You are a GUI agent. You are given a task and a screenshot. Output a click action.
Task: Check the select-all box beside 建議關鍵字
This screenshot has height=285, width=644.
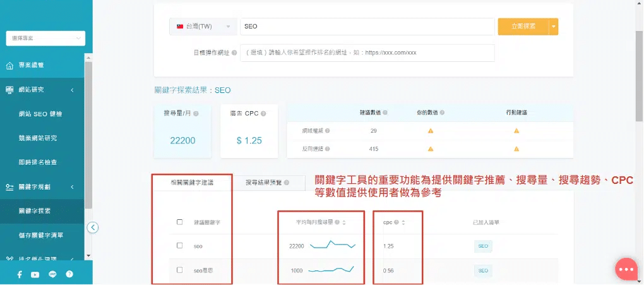click(180, 222)
